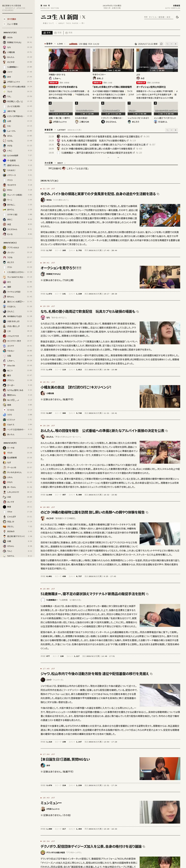This screenshot has width=186, height=868.
Task: Open rank 5 live stream ひらめの放送!
Action: (x=87, y=108)
